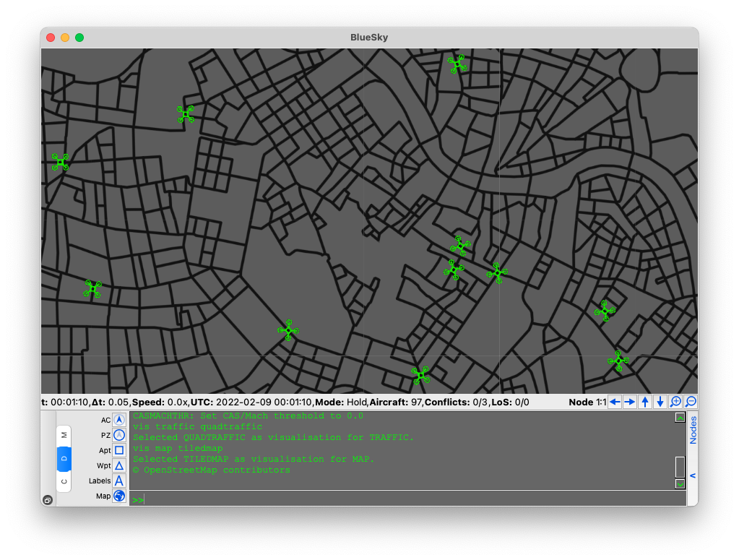The height and width of the screenshot is (560, 739).
Task: Click the pan right arrow button
Action: [630, 402]
